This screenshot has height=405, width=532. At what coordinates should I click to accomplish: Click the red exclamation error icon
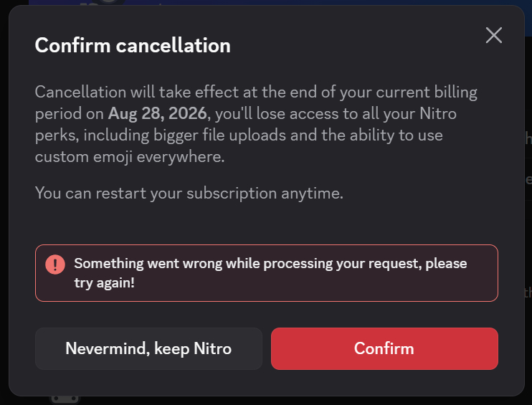pyautogui.click(x=54, y=264)
